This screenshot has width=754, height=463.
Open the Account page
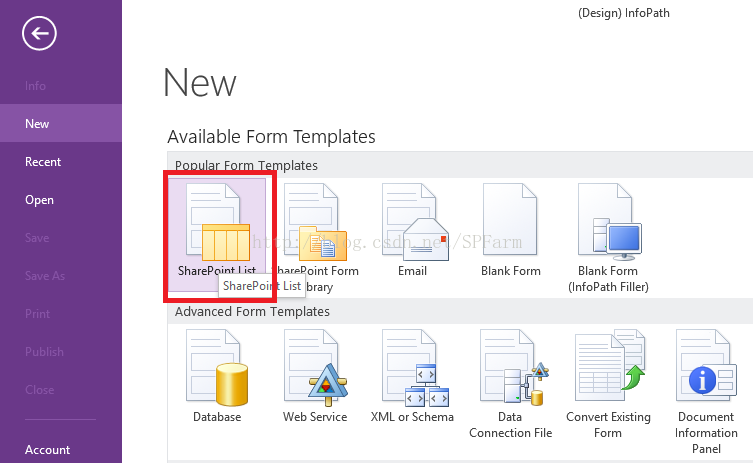(48, 450)
